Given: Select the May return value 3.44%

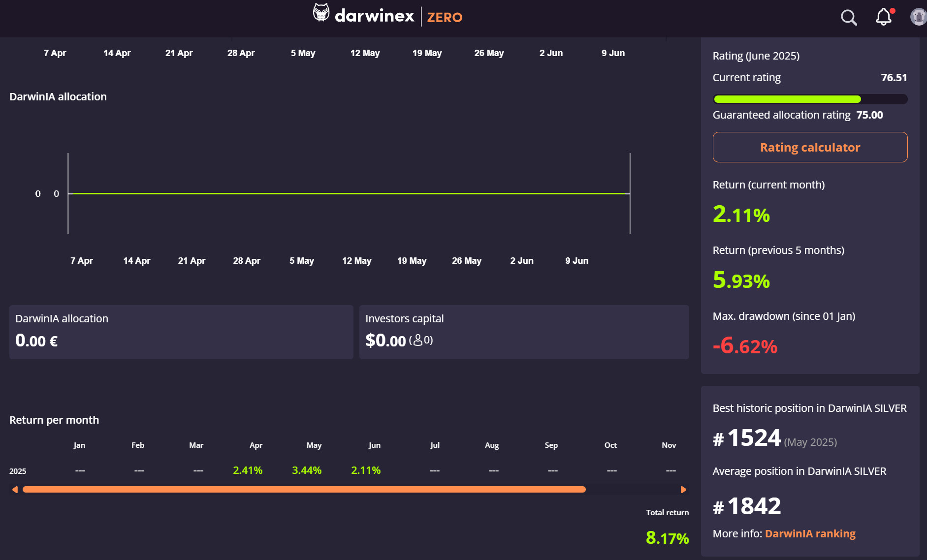Looking at the screenshot, I should point(306,470).
